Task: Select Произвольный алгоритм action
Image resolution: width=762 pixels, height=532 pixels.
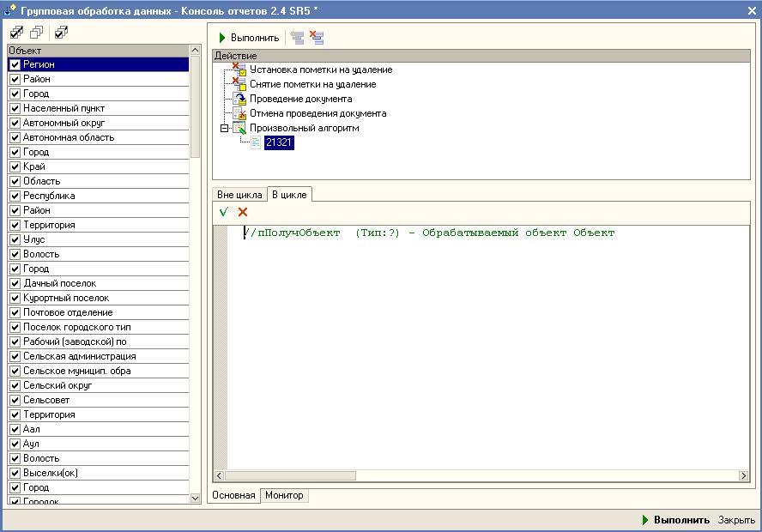Action: click(305, 128)
